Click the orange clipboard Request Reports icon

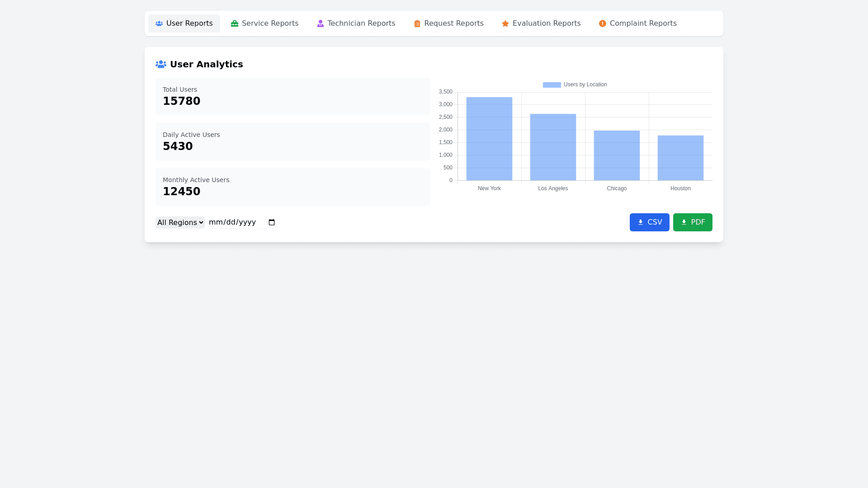[417, 23]
